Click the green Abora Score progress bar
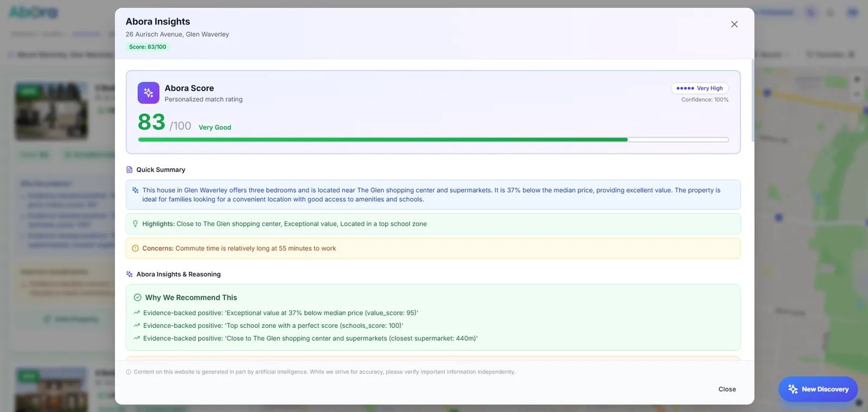868x412 pixels. point(433,140)
